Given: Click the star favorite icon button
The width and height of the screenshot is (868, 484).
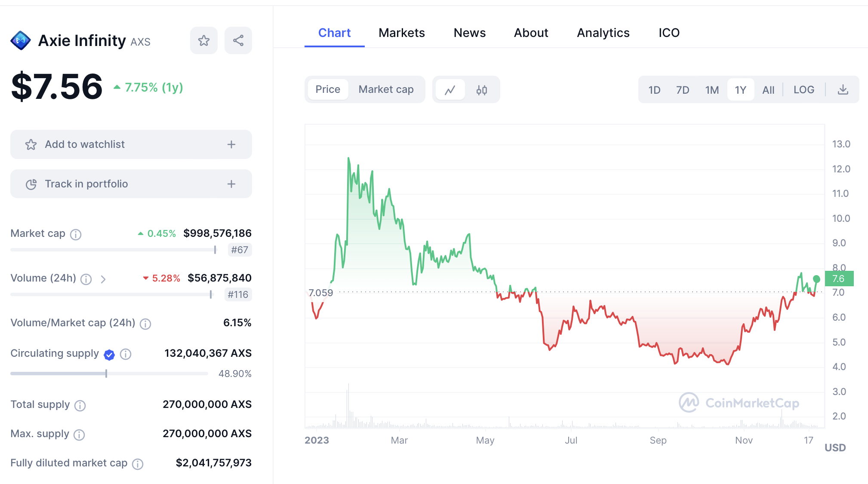Looking at the screenshot, I should [204, 41].
